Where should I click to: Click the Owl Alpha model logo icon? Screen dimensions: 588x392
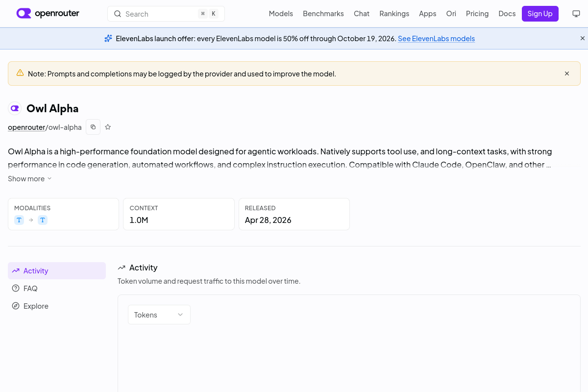pos(15,108)
